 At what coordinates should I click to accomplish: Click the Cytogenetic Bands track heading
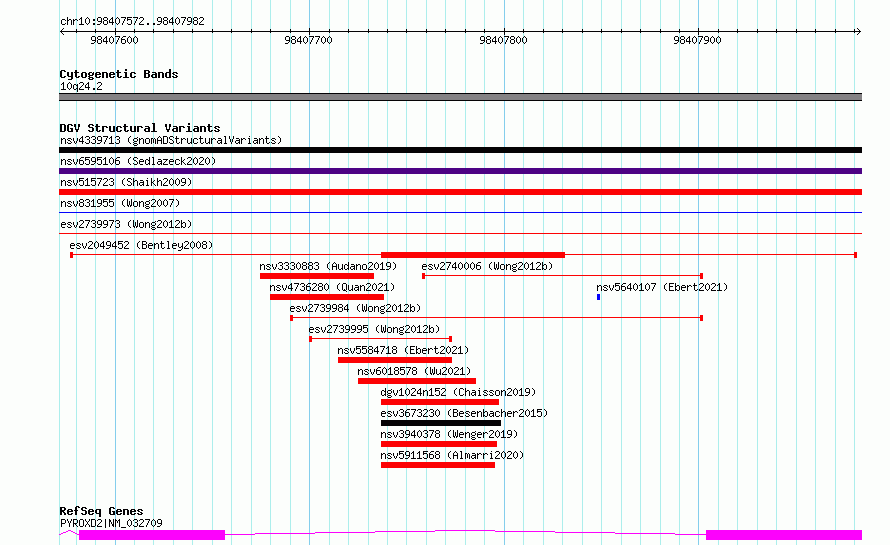click(119, 74)
